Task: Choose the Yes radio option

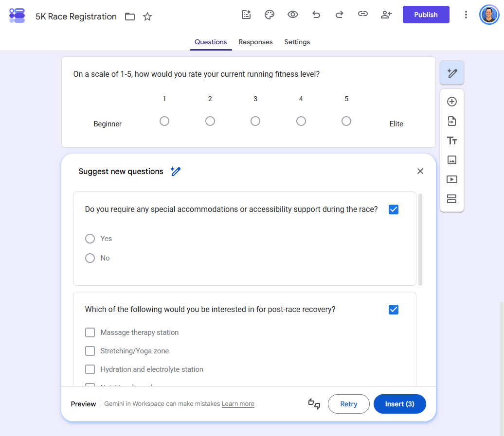Action: coord(90,239)
